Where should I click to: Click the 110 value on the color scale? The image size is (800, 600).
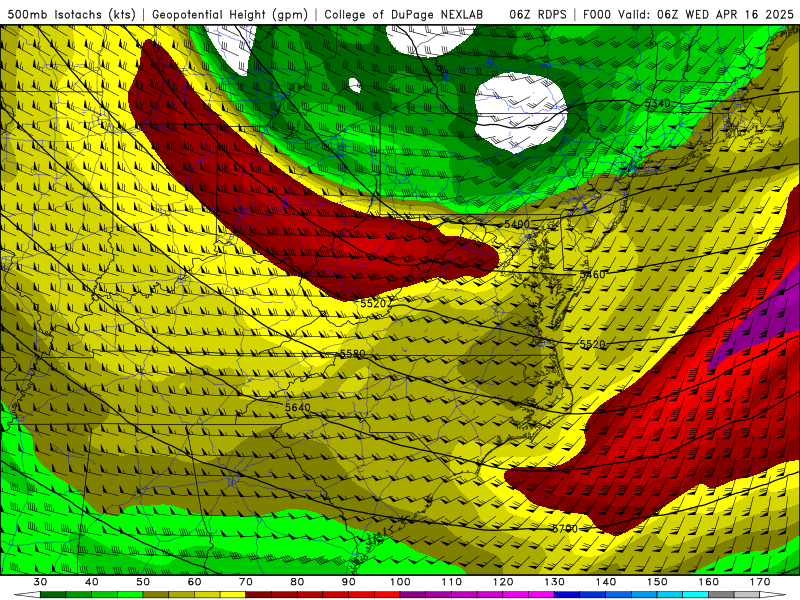point(452,582)
